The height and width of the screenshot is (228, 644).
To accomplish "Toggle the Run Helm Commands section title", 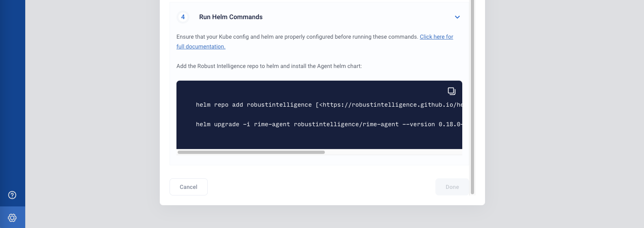I will pos(231,17).
